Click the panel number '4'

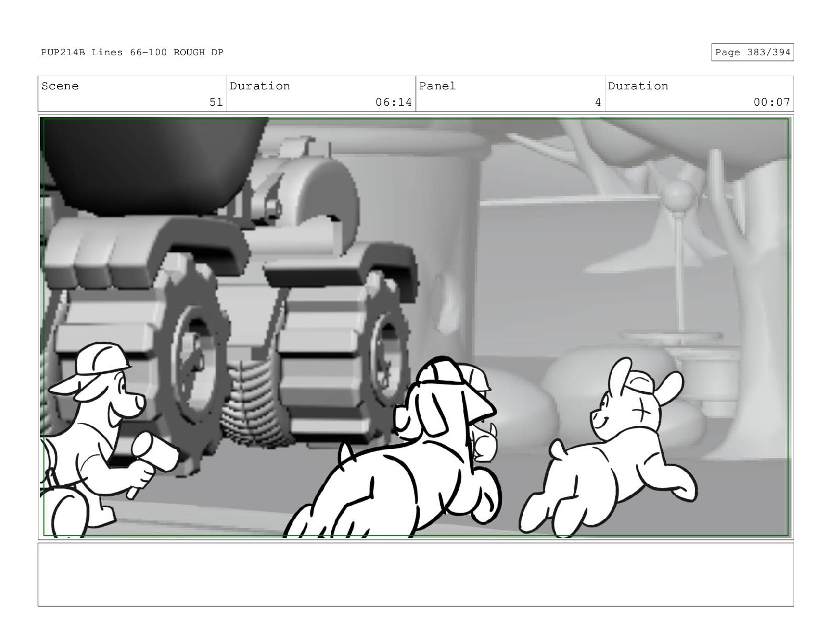[x=597, y=102]
